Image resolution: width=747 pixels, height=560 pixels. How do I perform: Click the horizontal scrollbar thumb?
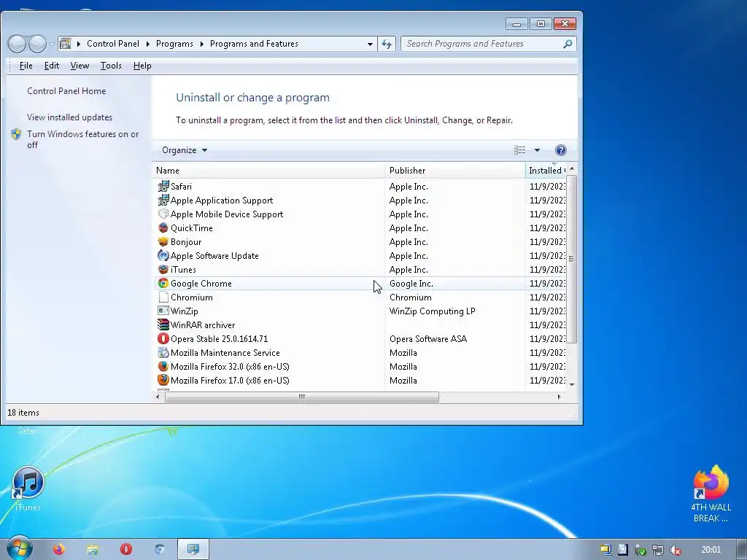click(x=301, y=397)
